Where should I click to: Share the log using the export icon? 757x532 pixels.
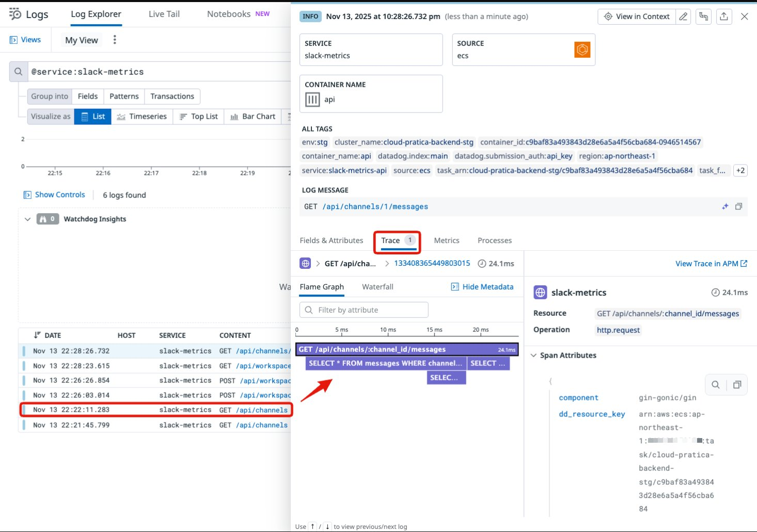click(724, 17)
